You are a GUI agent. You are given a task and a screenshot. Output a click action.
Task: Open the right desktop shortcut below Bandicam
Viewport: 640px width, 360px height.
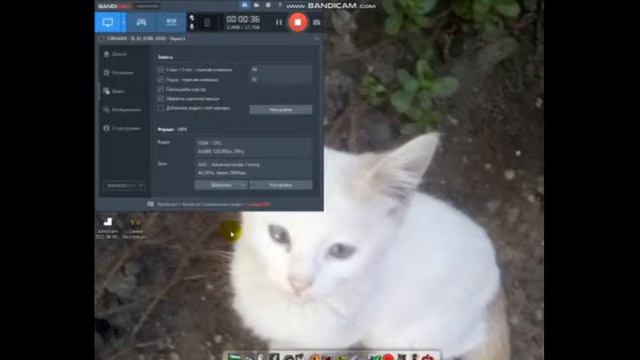point(135,228)
